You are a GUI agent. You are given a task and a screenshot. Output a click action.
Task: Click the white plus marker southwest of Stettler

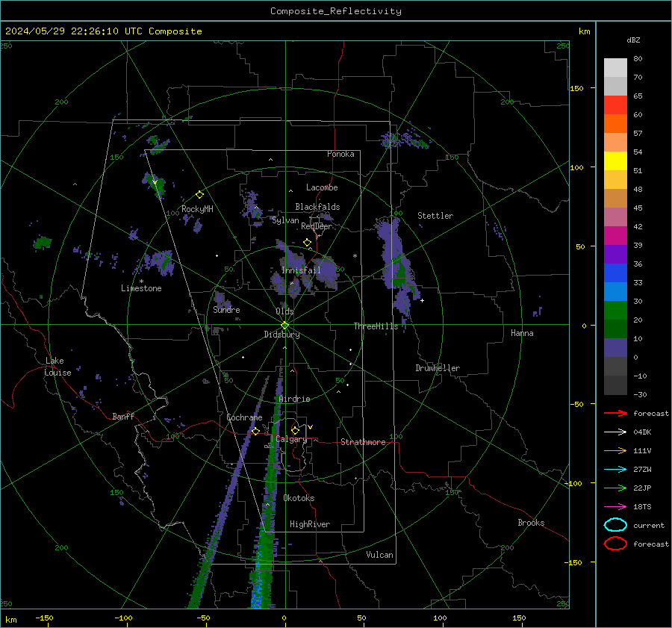click(x=422, y=300)
